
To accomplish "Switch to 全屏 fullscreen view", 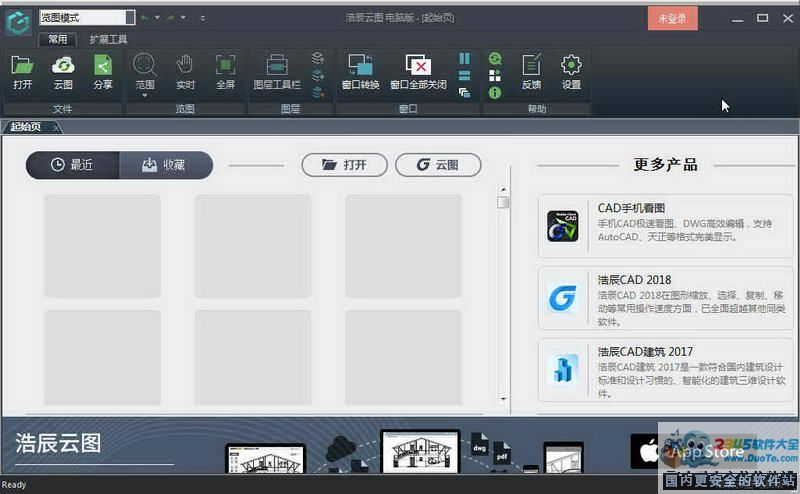I will [x=225, y=65].
